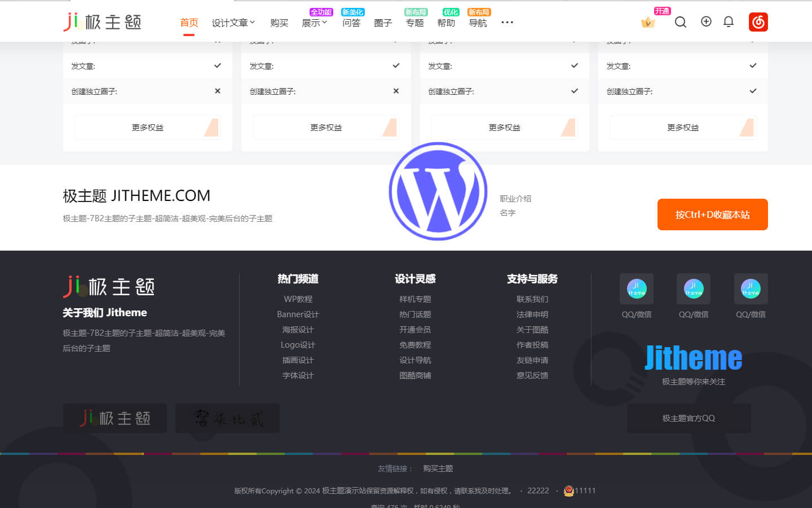Select the 首页 nav tab

coord(189,23)
